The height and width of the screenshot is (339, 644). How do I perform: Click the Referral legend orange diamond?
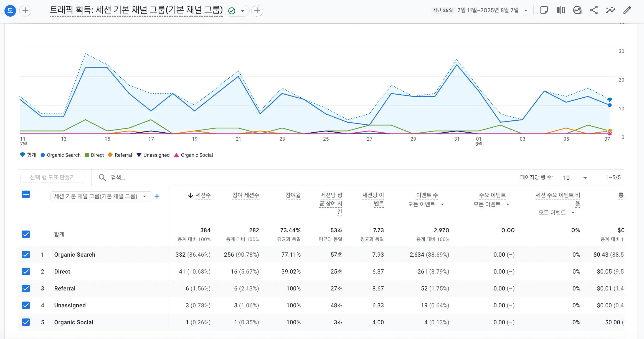click(110, 155)
